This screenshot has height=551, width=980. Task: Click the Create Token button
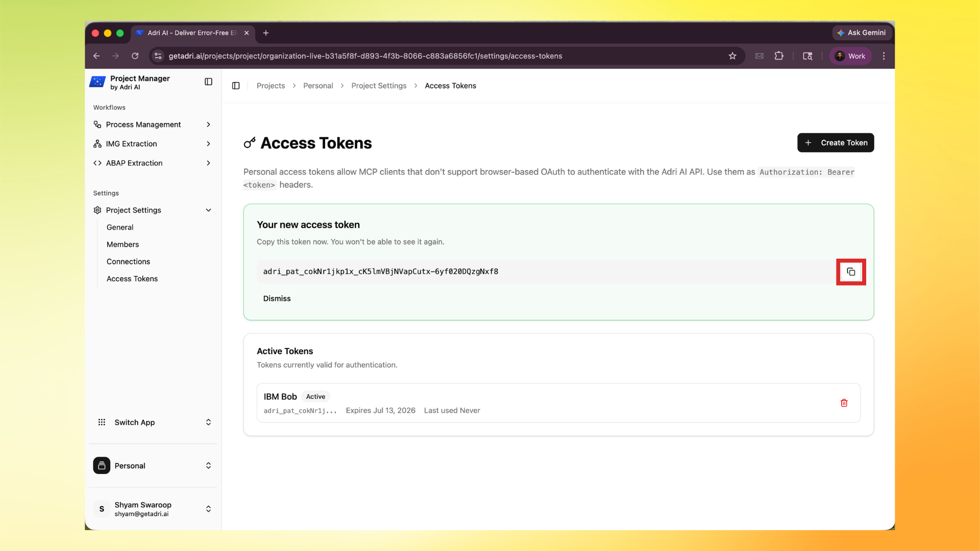click(x=836, y=143)
